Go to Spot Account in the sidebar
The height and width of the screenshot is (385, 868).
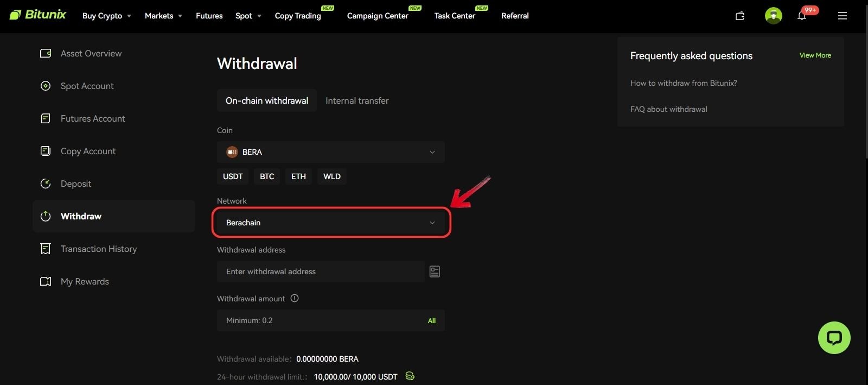tap(87, 86)
